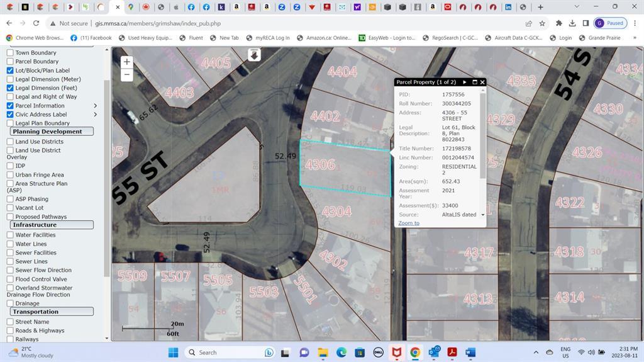Enable the Parcel Boundary layer
Viewport: 644px width, 362px height.
point(10,62)
